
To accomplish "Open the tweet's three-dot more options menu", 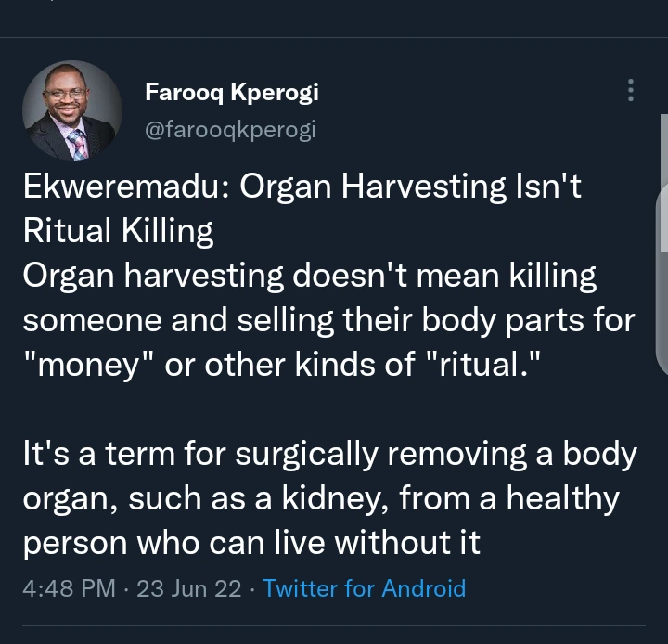I will pos(631,90).
